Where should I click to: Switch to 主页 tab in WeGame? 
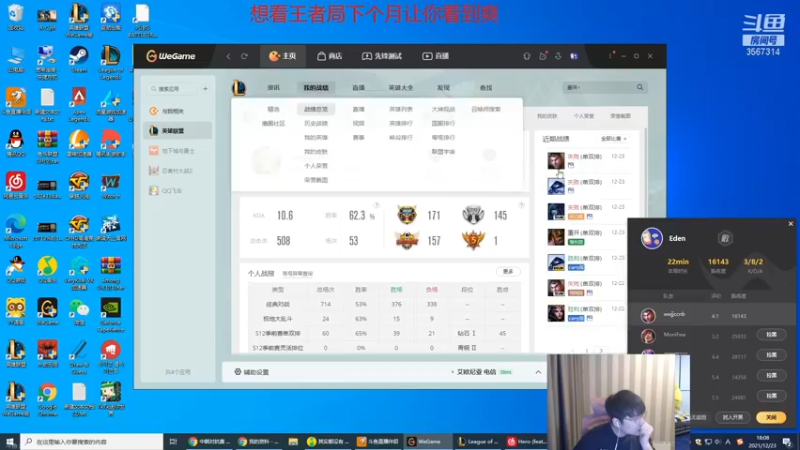[283, 56]
